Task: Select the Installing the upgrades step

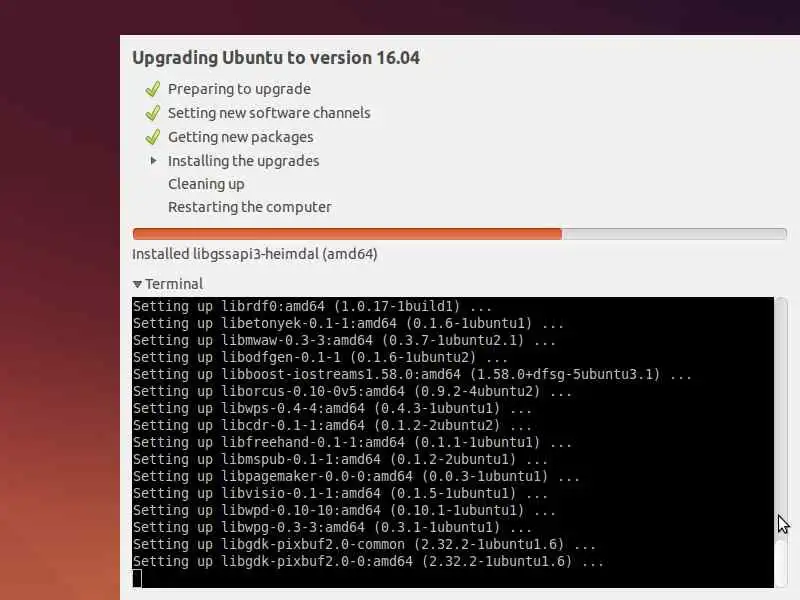Action: [243, 161]
